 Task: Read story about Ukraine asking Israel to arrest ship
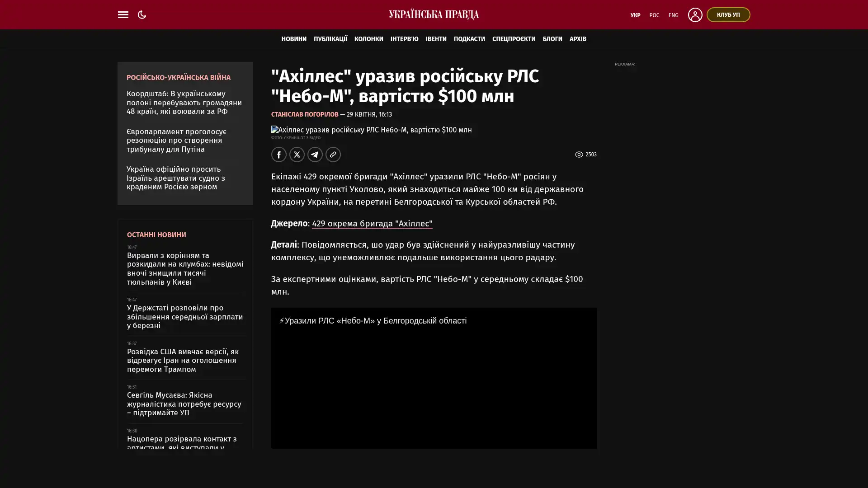pos(176,178)
